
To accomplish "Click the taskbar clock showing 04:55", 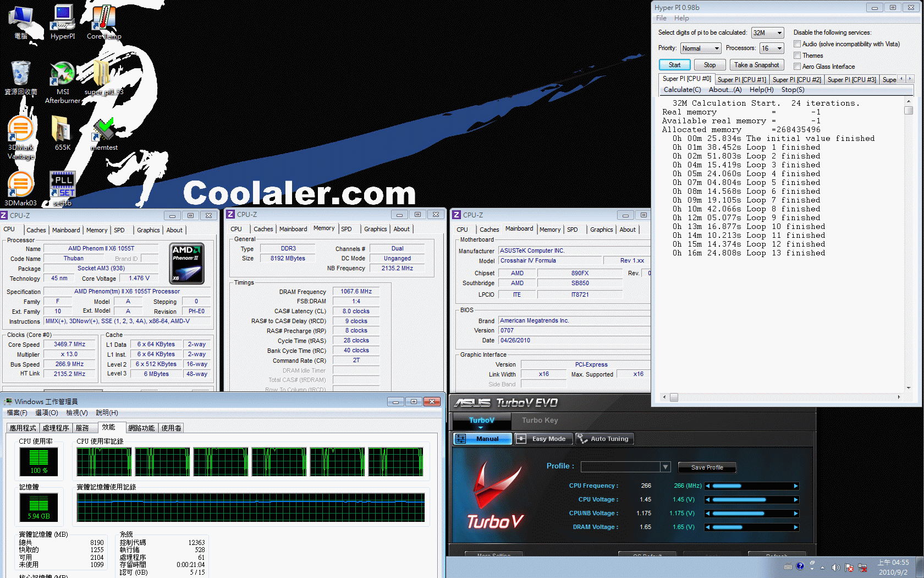I will tap(893, 567).
